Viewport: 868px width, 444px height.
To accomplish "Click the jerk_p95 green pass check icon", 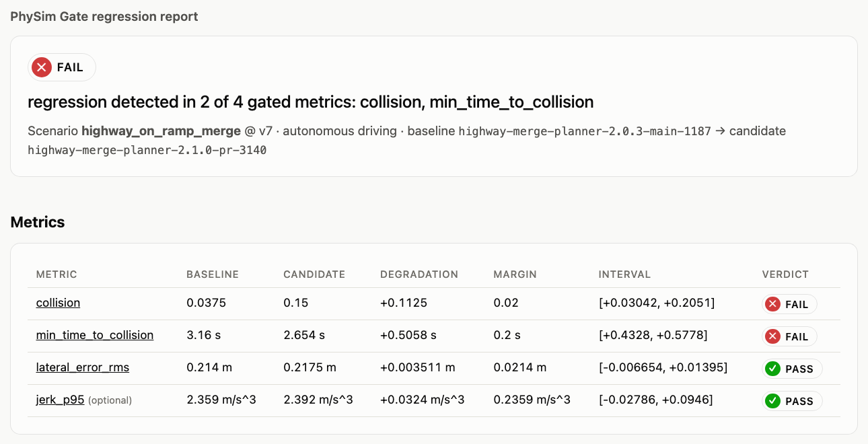I will tap(772, 401).
